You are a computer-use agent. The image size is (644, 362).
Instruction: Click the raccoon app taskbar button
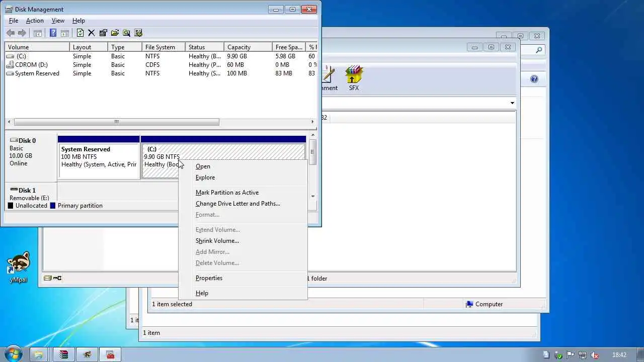(x=87, y=354)
